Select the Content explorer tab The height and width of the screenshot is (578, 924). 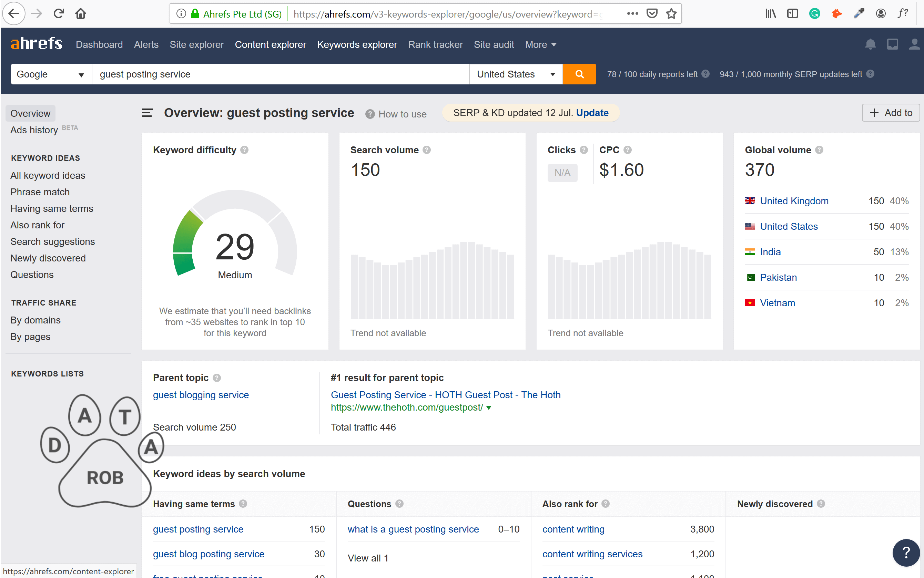tap(270, 45)
